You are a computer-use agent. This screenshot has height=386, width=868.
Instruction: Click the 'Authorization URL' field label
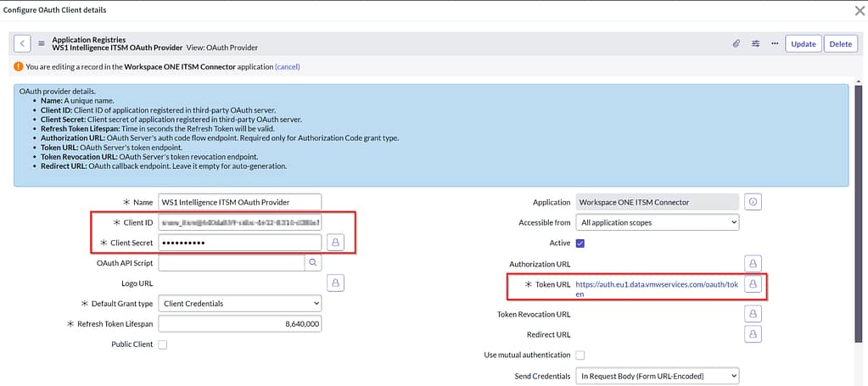coord(540,264)
